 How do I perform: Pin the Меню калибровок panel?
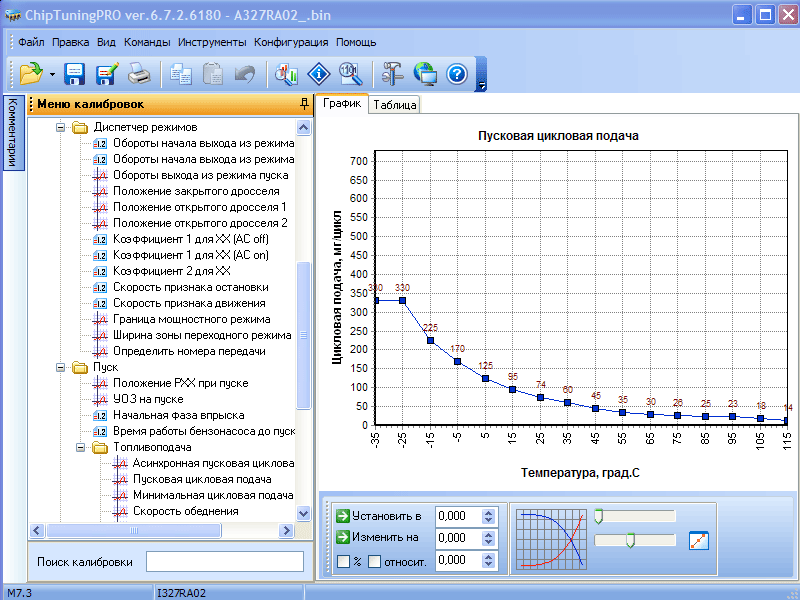coord(304,104)
